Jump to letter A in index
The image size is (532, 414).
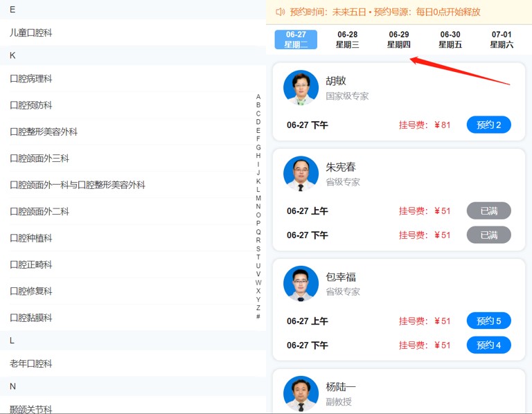258,97
